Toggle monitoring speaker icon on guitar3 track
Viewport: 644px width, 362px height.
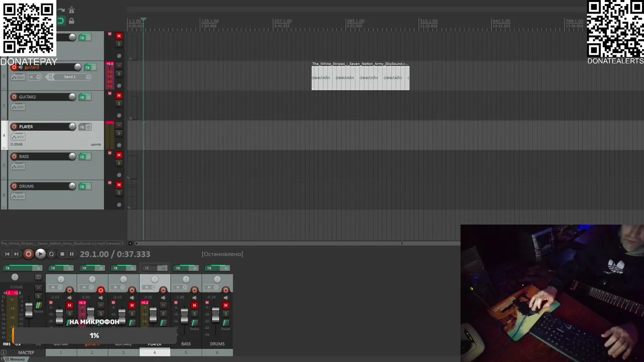pos(21,67)
